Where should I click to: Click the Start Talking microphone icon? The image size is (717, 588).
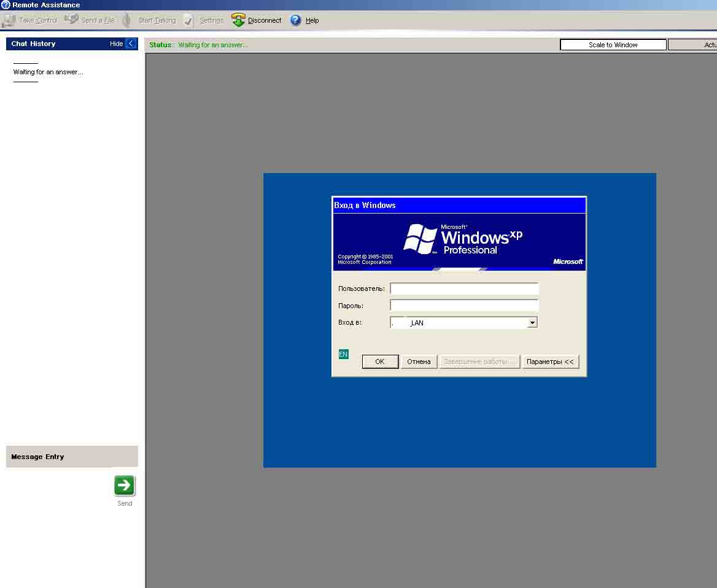click(127, 20)
